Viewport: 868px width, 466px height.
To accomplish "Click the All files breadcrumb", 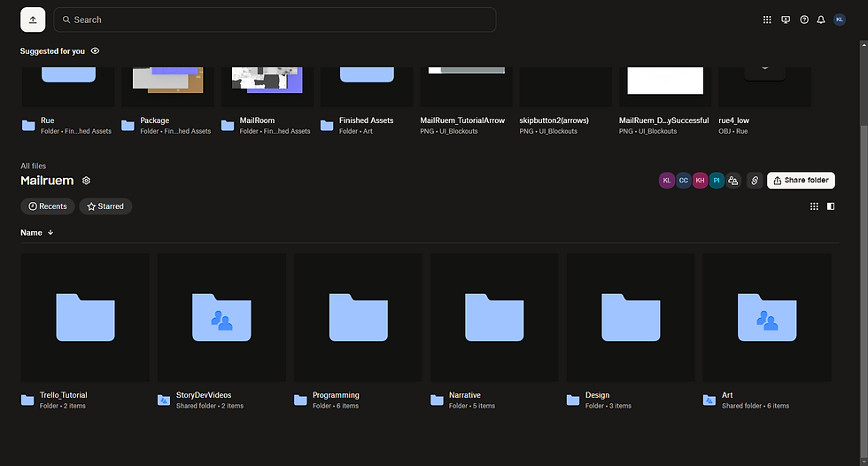I will click(34, 166).
